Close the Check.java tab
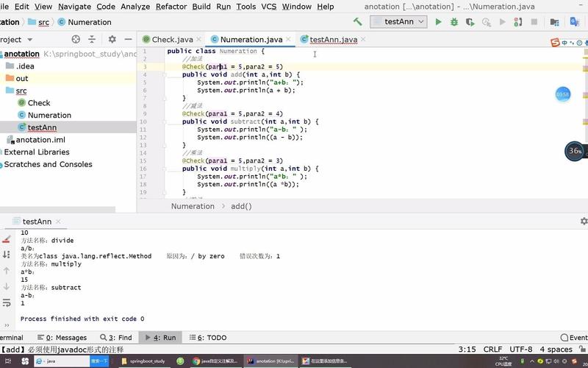Screen dimensions: 588x368 [198, 39]
